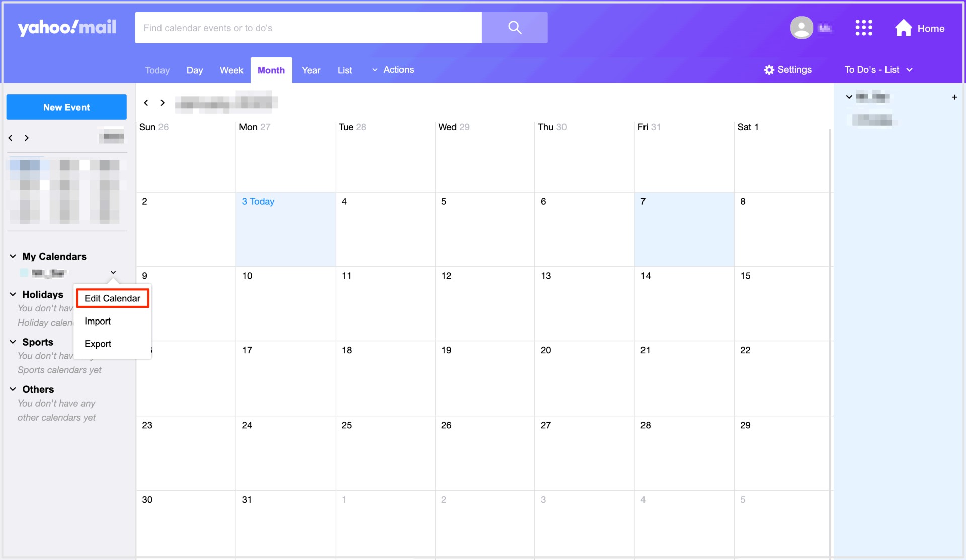
Task: Open the apps grid icon in the header
Action: (864, 28)
